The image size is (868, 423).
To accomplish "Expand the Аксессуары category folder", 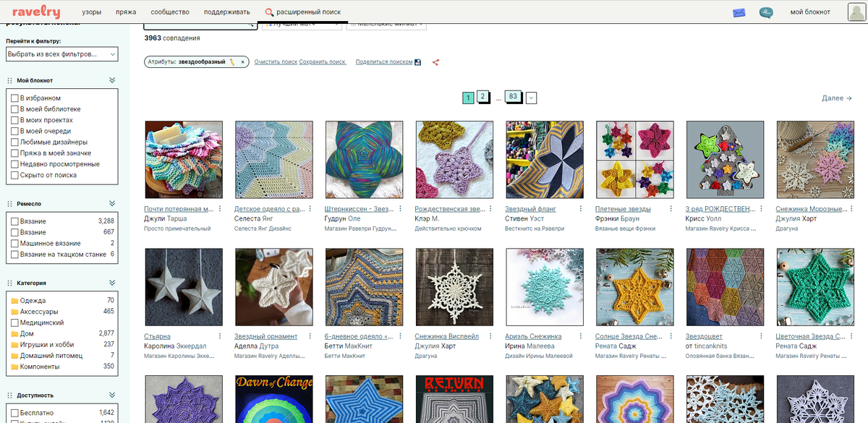I will (x=14, y=312).
